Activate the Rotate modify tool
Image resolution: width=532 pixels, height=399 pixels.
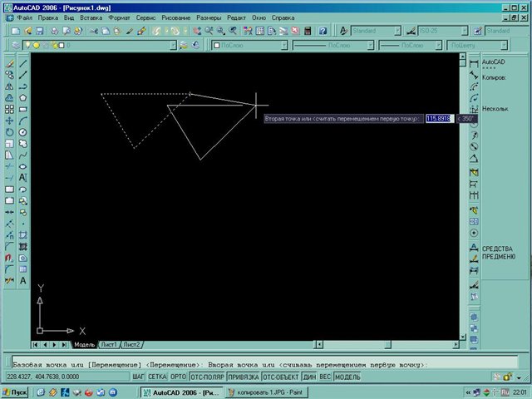9,131
